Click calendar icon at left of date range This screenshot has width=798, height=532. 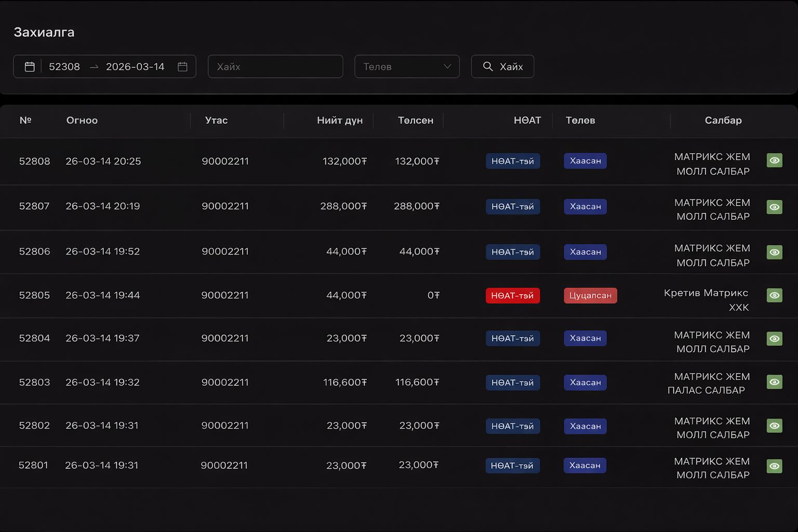click(30, 66)
